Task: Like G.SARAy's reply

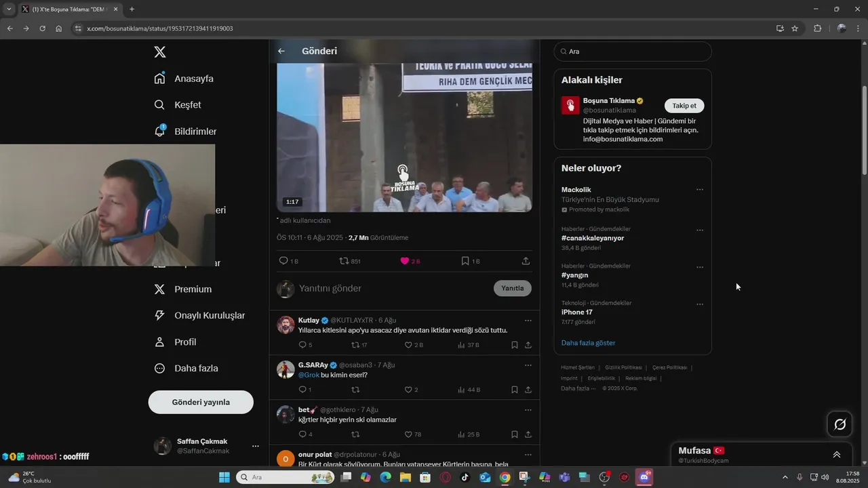Action: [x=408, y=390]
